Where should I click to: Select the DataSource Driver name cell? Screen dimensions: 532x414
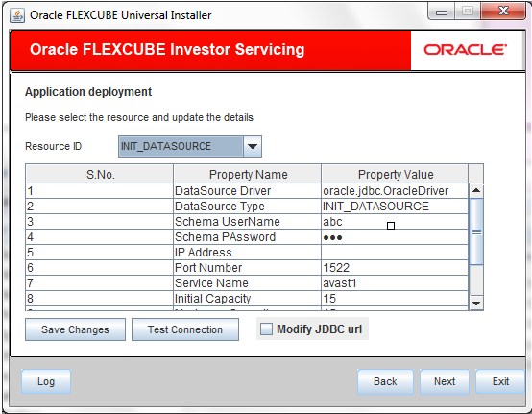point(248,191)
